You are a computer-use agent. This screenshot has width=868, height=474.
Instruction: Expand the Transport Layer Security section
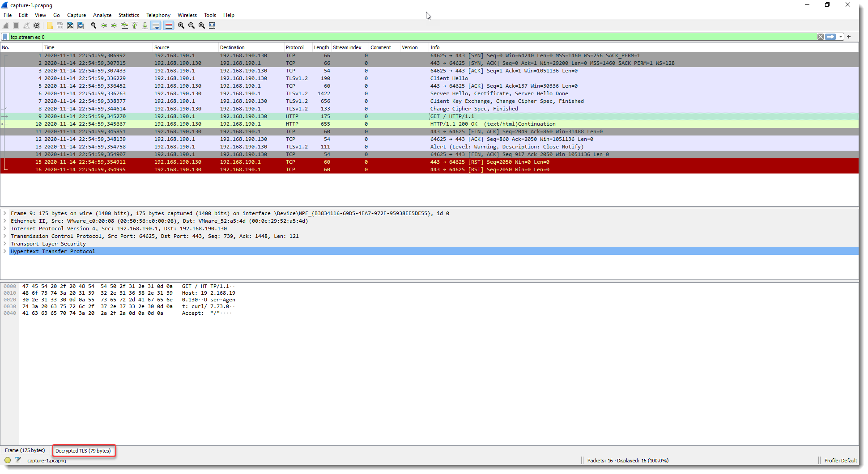pyautogui.click(x=5, y=244)
